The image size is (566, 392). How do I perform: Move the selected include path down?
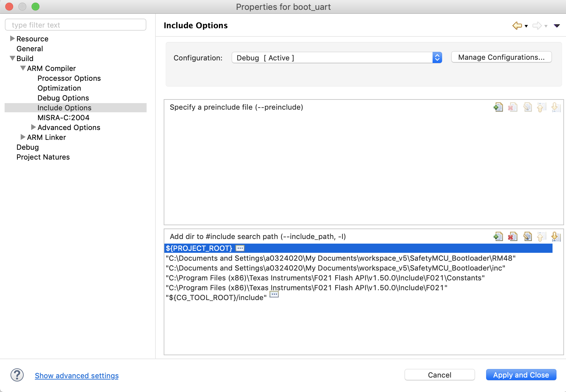[x=556, y=236]
